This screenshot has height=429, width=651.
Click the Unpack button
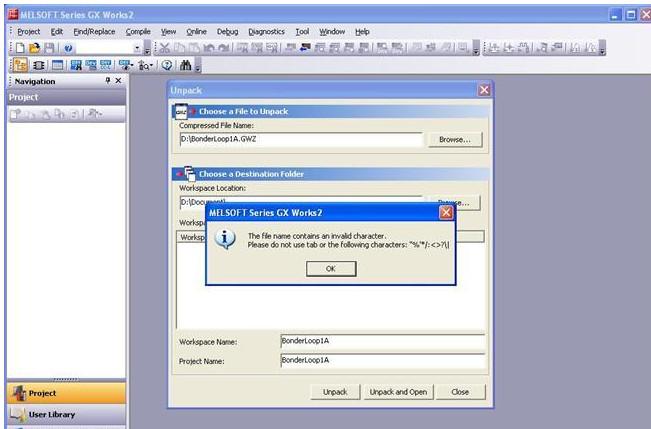[x=335, y=392]
